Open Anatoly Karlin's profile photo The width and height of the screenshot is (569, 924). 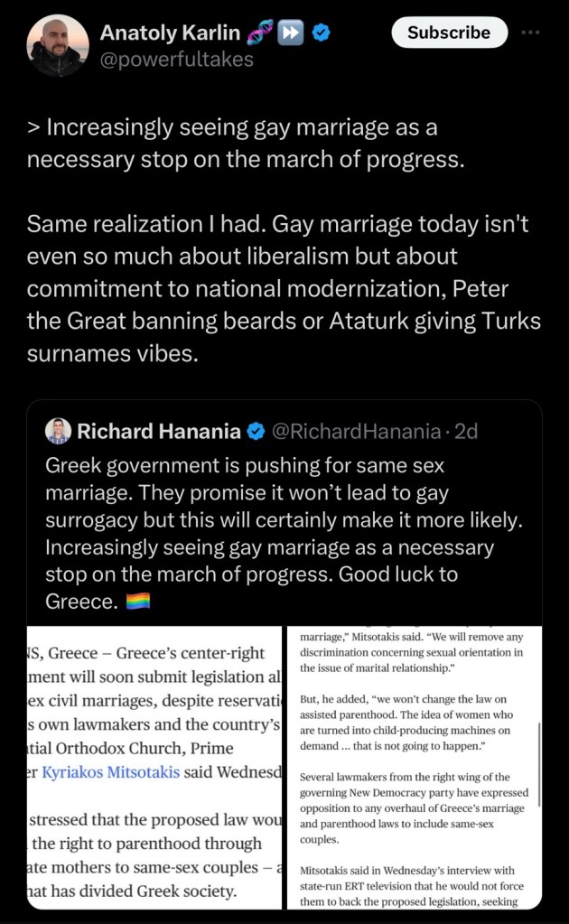click(57, 45)
